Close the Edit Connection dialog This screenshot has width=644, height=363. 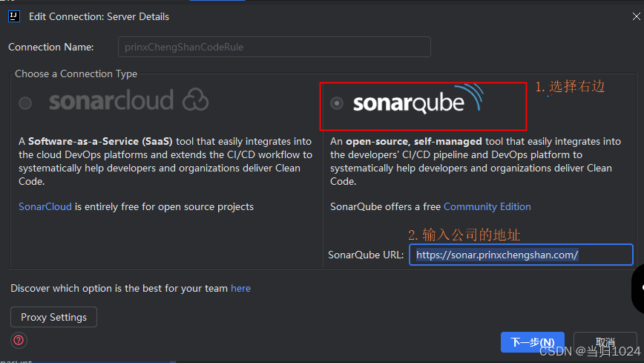pyautogui.click(x=636, y=16)
